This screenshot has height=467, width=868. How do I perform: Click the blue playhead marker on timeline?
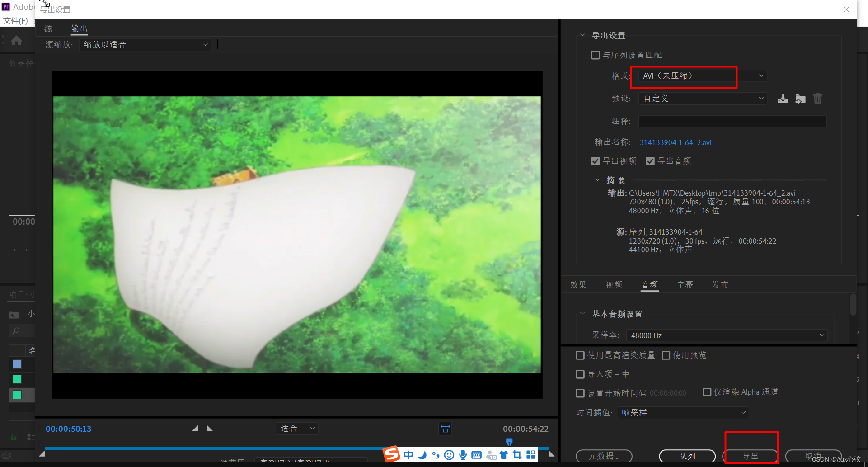509,442
